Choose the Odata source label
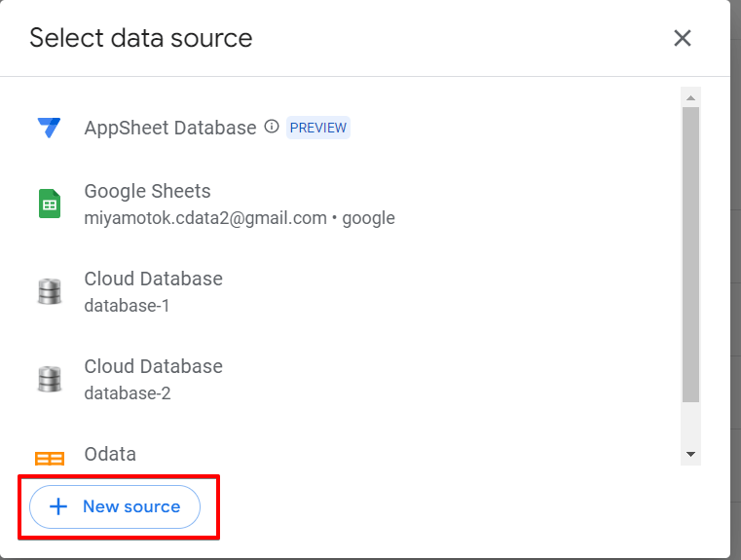The image size is (741, 560). click(x=110, y=454)
